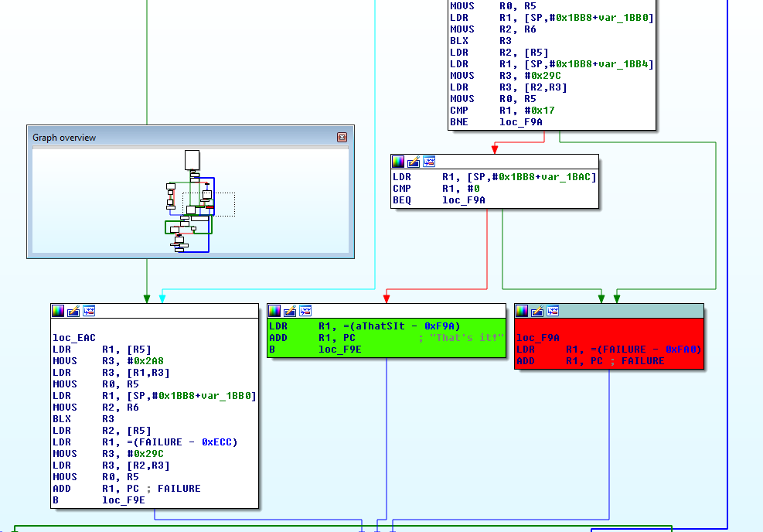The image size is (763, 532).
Task: Jump to loc_F9A from the BNE instruction
Action: tap(521, 121)
